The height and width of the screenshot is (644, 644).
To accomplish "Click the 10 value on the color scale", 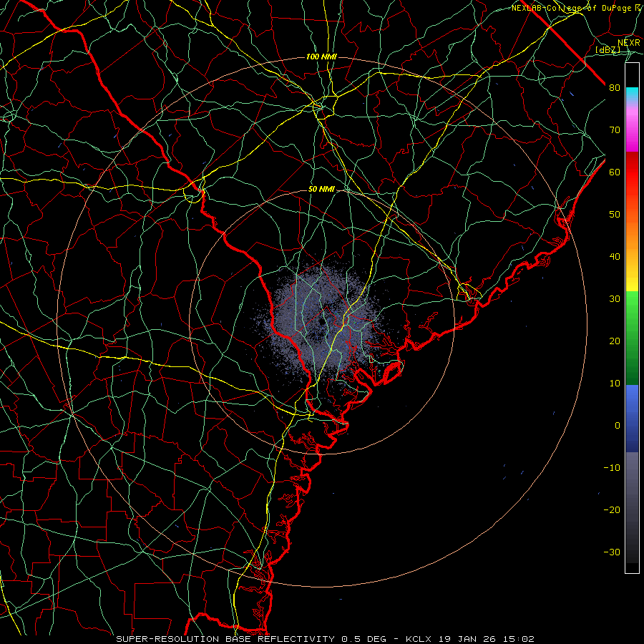I will click(615, 384).
